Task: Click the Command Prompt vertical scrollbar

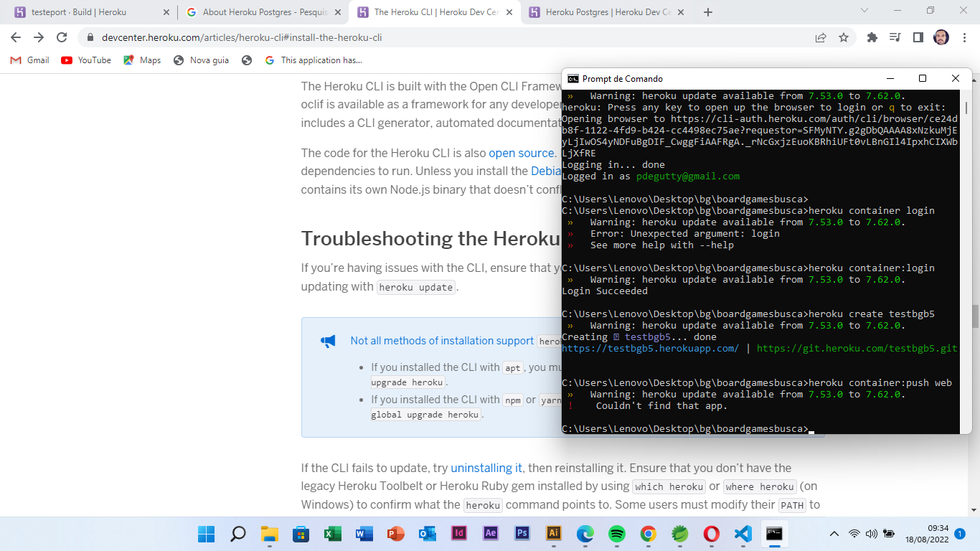Action: click(966, 262)
